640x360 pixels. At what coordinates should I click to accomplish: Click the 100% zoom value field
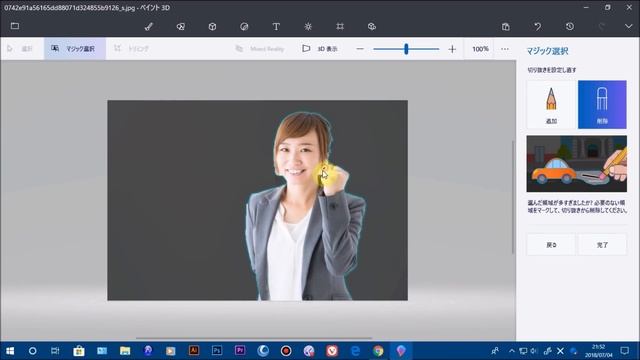(480, 49)
